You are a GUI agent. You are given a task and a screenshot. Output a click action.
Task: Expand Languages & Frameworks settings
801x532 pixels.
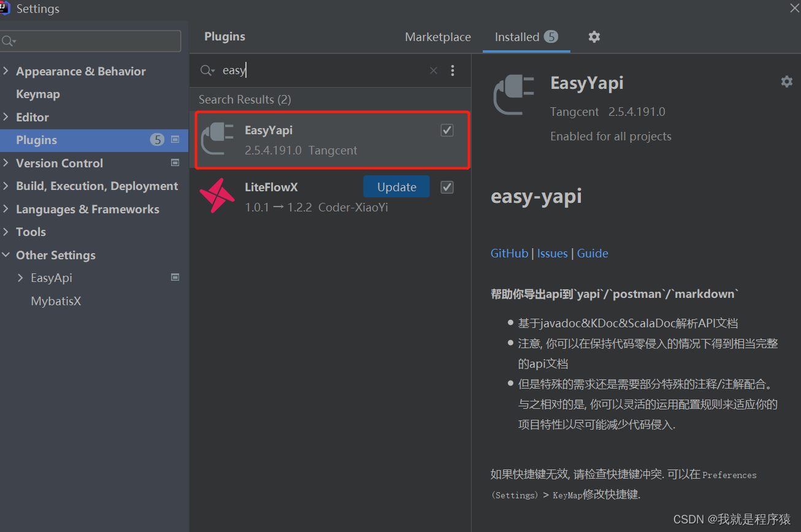click(x=6, y=209)
